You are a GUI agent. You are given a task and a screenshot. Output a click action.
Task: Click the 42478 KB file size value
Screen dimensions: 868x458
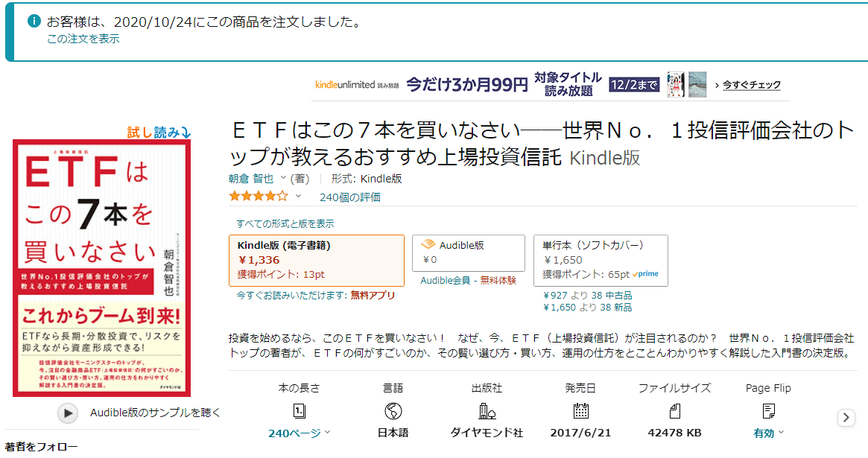coord(675,433)
